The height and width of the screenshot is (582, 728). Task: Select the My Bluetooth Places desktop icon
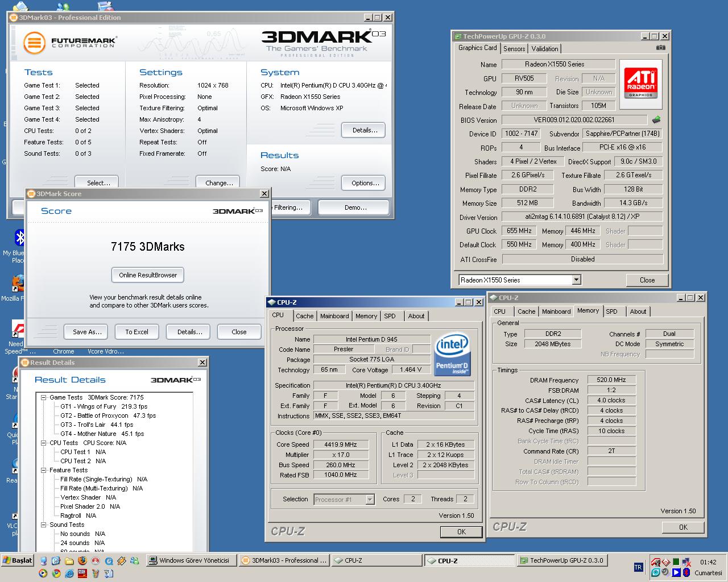click(x=15, y=246)
